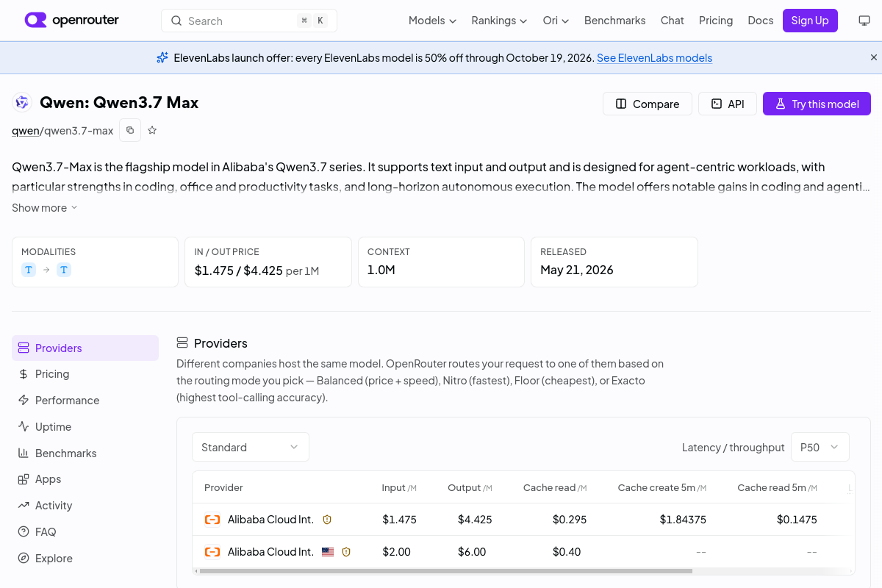Open the qwen author link
The width and height of the screenshot is (882, 588).
pos(25,131)
